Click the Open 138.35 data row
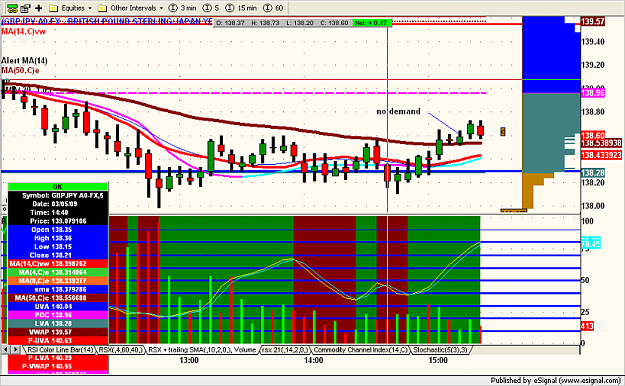625x386 pixels. pos(58,230)
